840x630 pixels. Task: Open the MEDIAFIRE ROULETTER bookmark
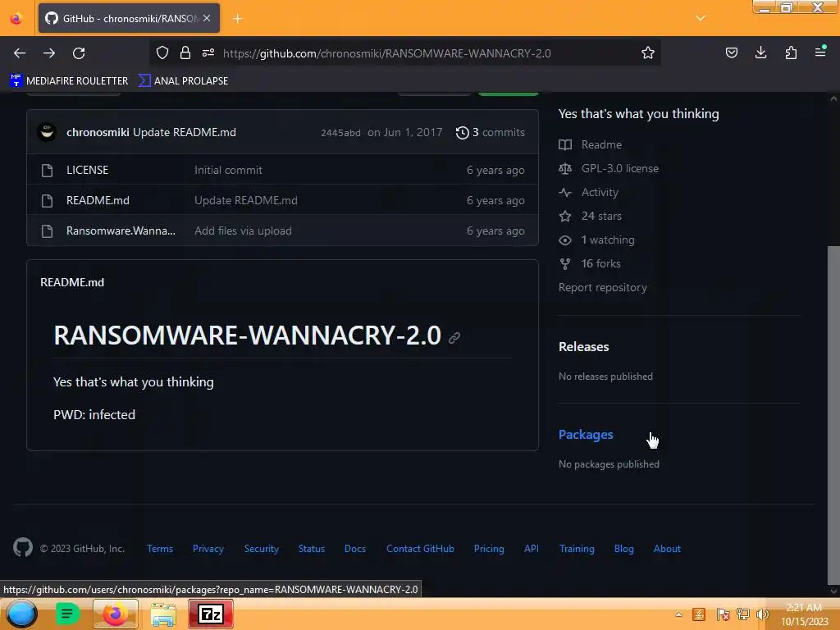(x=69, y=81)
